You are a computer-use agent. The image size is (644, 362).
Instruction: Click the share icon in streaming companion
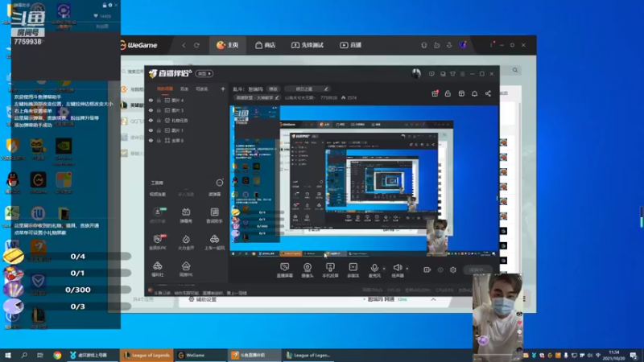tap(488, 93)
